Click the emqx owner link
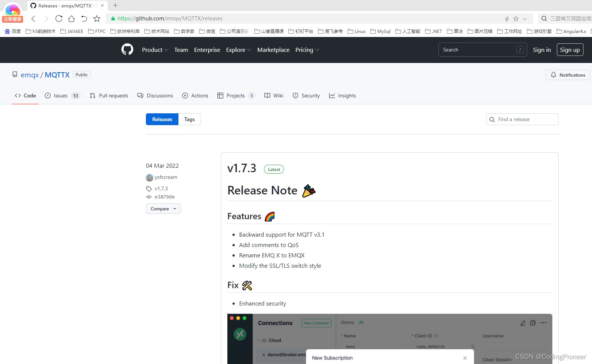Image resolution: width=592 pixels, height=364 pixels. tap(30, 75)
